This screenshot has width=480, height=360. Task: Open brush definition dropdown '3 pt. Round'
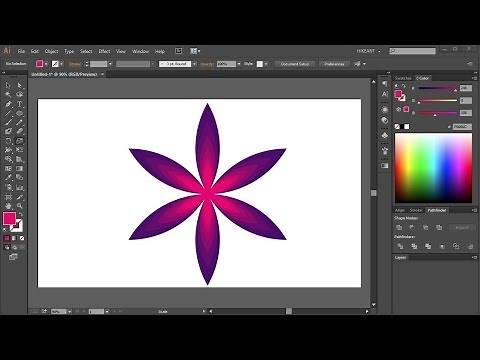coord(194,64)
